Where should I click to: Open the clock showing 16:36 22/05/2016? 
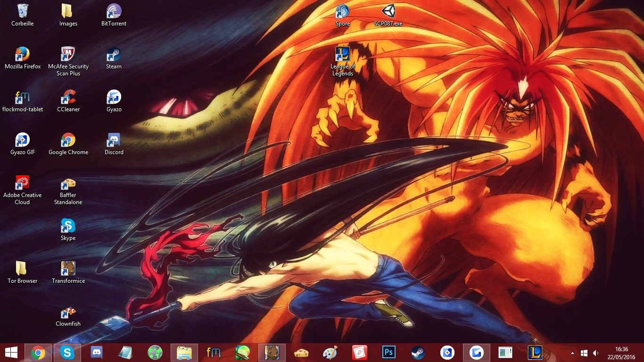(622, 353)
